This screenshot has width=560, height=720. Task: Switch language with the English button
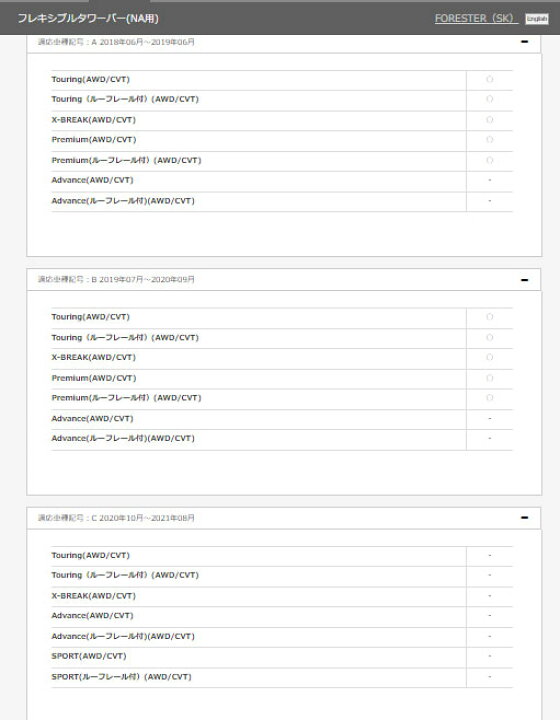tap(537, 19)
